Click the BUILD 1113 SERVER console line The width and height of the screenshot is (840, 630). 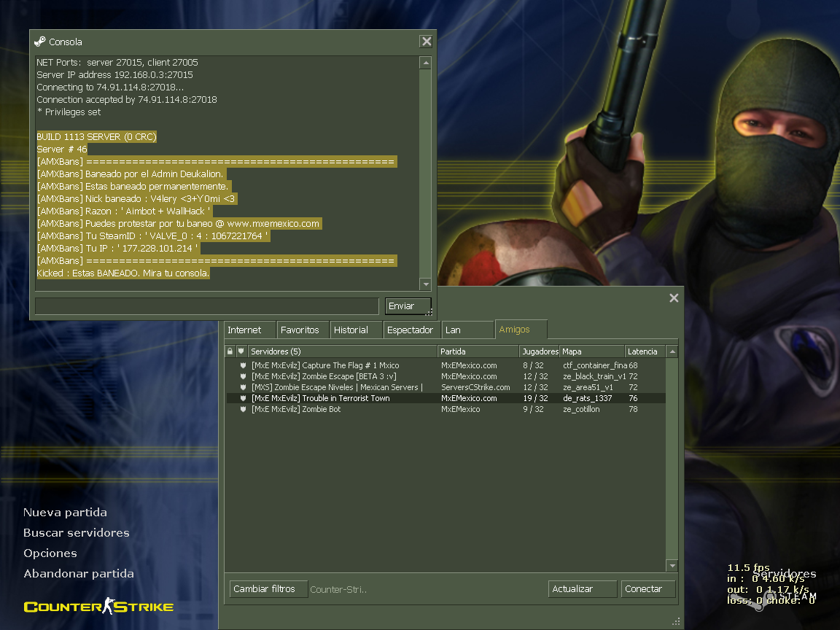point(96,136)
